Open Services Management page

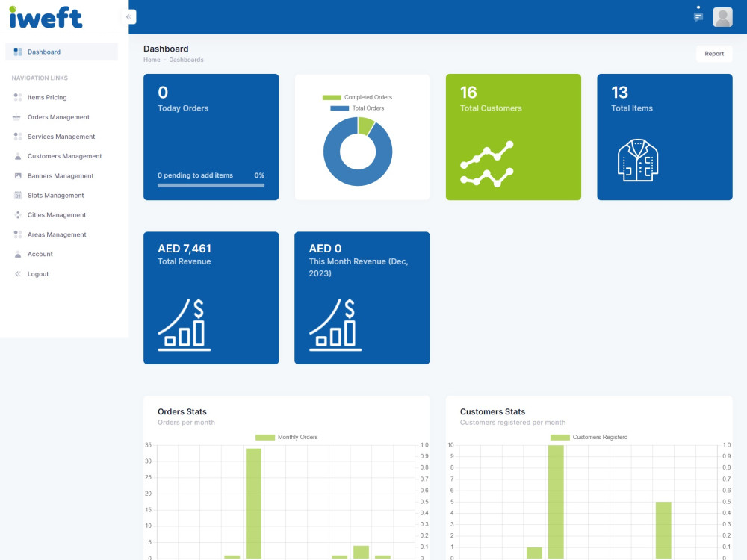[61, 137]
